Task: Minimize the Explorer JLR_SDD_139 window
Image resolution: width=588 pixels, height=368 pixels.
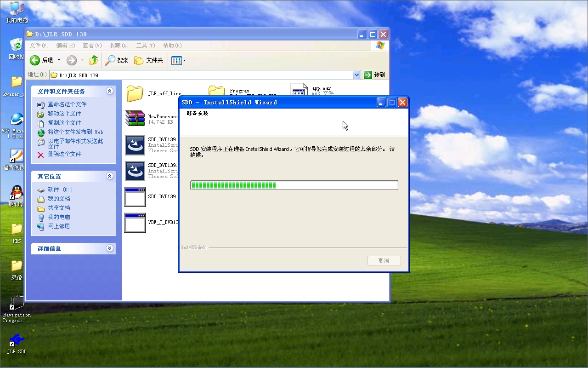Action: pos(362,34)
